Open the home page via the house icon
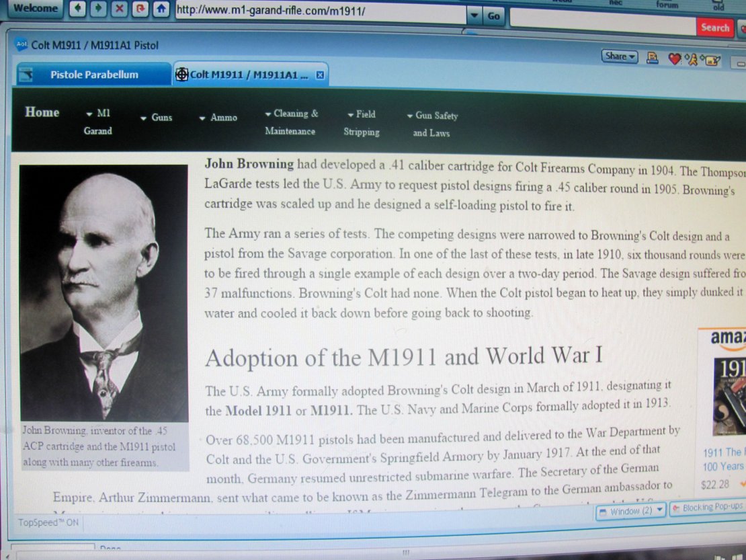The image size is (746, 560). (x=161, y=9)
